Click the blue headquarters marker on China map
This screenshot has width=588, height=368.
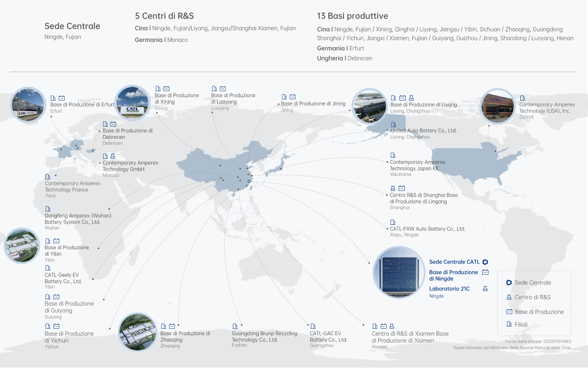(249, 182)
